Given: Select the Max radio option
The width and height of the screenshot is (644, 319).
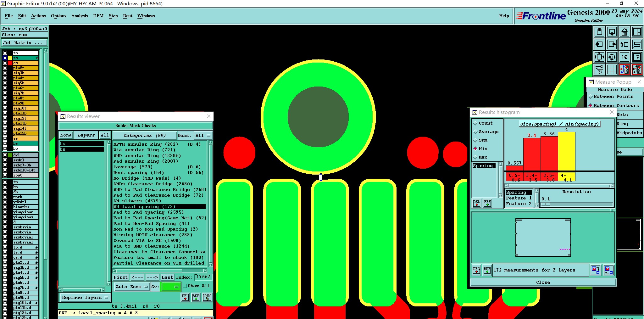Looking at the screenshot, I should (x=475, y=157).
